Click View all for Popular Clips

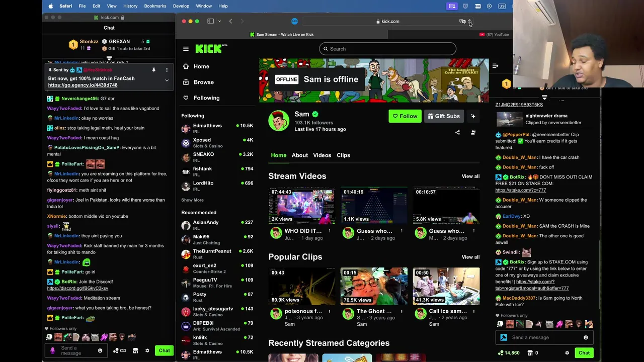(x=470, y=257)
